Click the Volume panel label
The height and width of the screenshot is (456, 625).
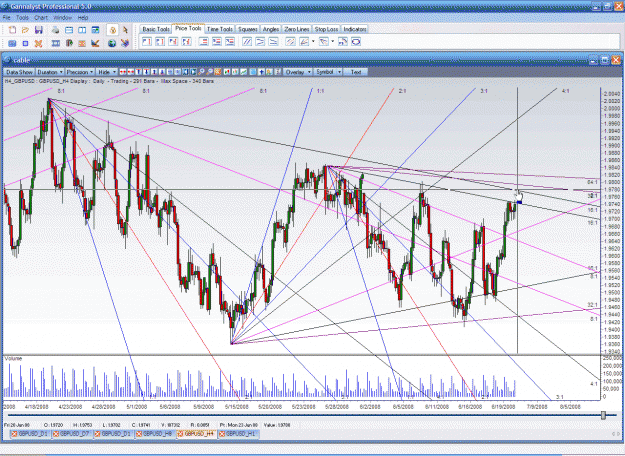click(13, 358)
